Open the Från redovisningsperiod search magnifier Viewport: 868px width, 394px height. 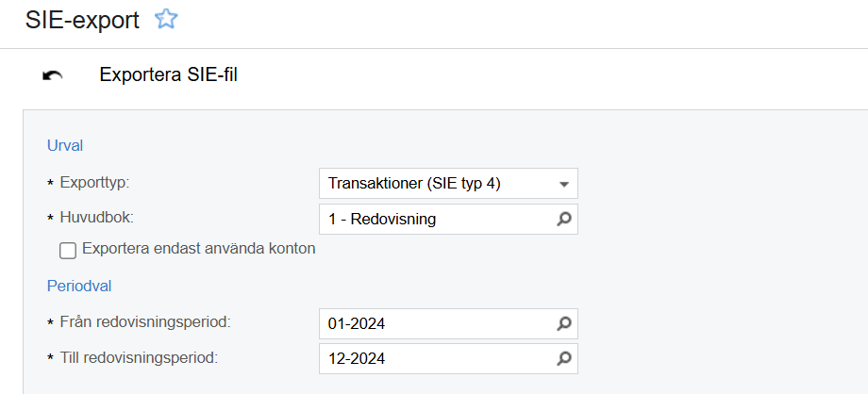tap(564, 323)
